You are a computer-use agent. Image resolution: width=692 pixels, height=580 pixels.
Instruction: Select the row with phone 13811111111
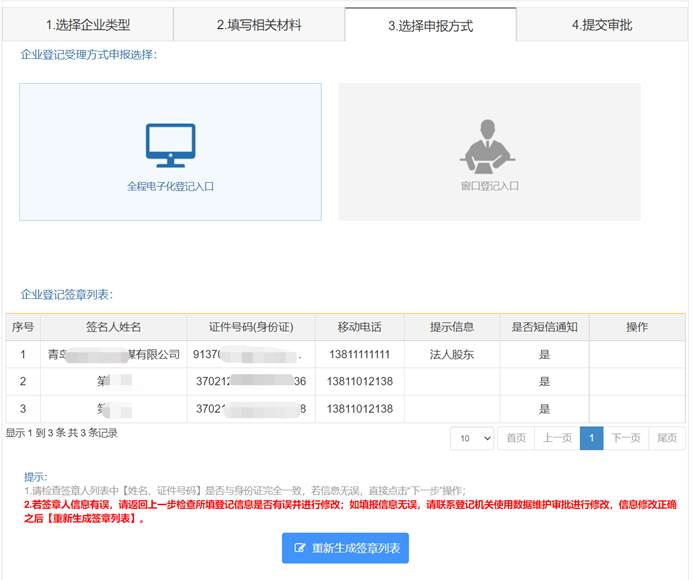click(358, 354)
